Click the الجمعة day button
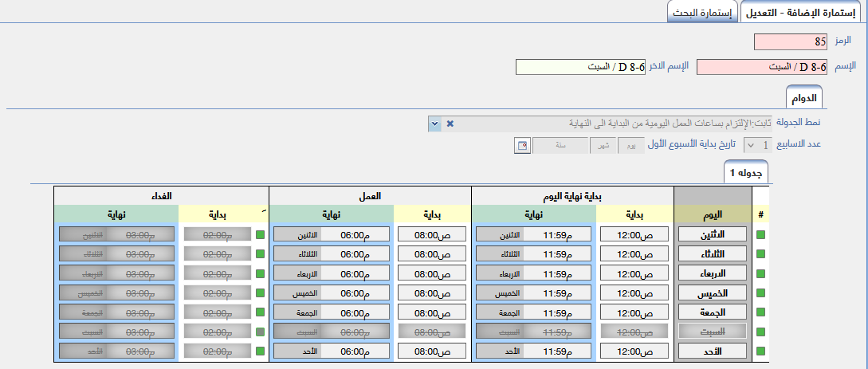The width and height of the screenshot is (868, 369). [713, 312]
